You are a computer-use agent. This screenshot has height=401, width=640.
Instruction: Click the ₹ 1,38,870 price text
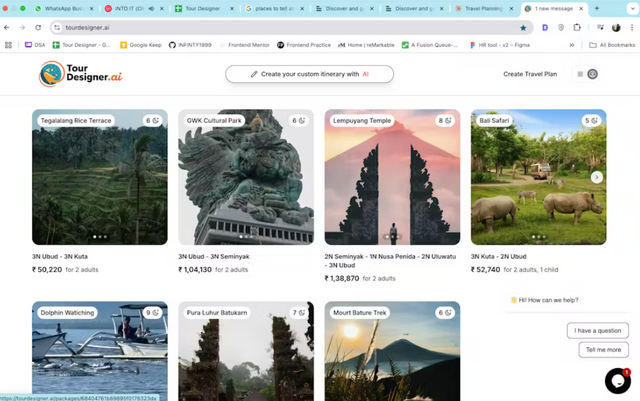pyautogui.click(x=342, y=278)
